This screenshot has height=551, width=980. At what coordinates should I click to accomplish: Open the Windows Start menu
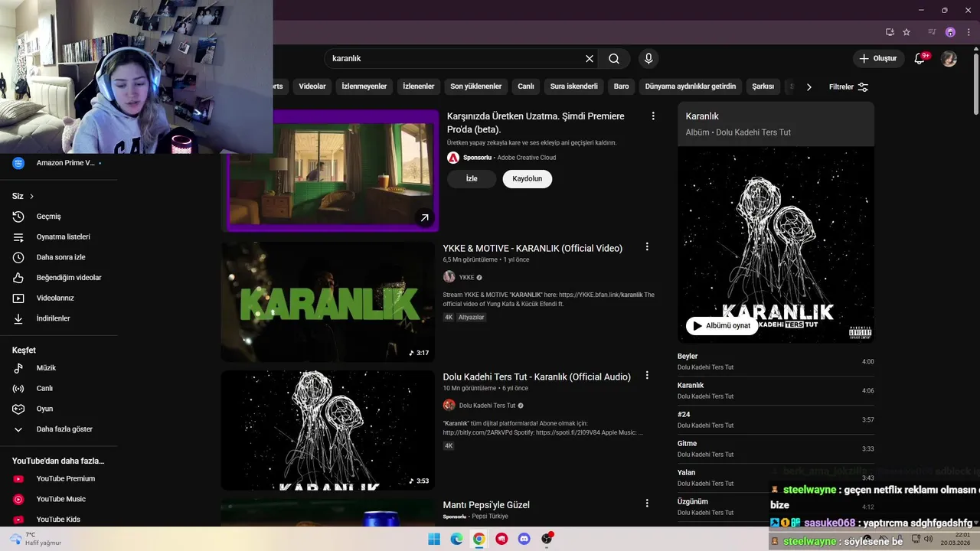click(434, 539)
